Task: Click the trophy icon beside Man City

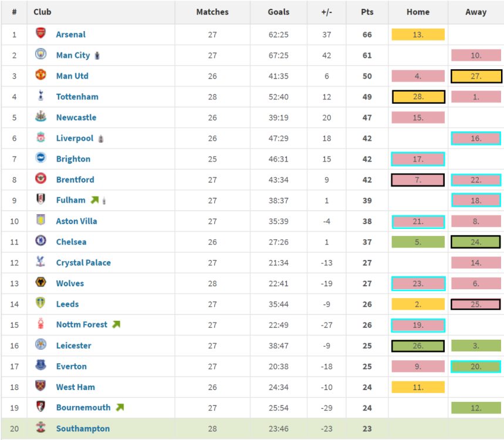Action: (x=97, y=55)
